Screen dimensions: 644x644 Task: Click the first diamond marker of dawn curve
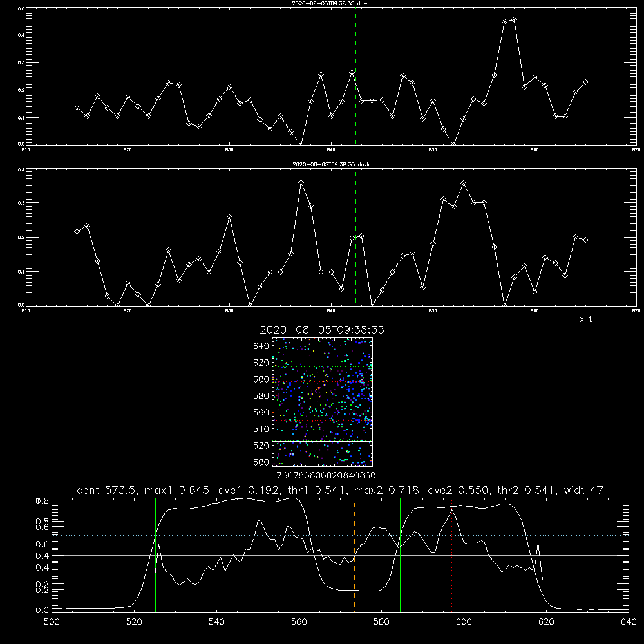coord(77,108)
